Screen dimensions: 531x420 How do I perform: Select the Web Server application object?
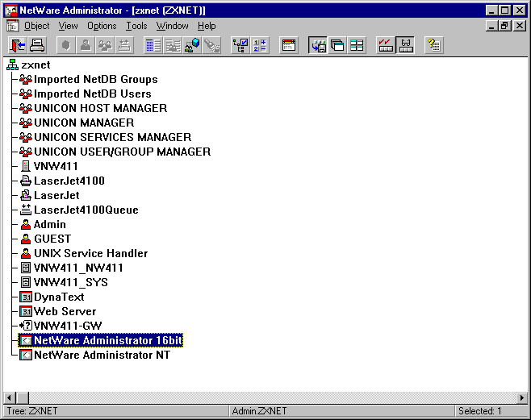click(x=58, y=312)
